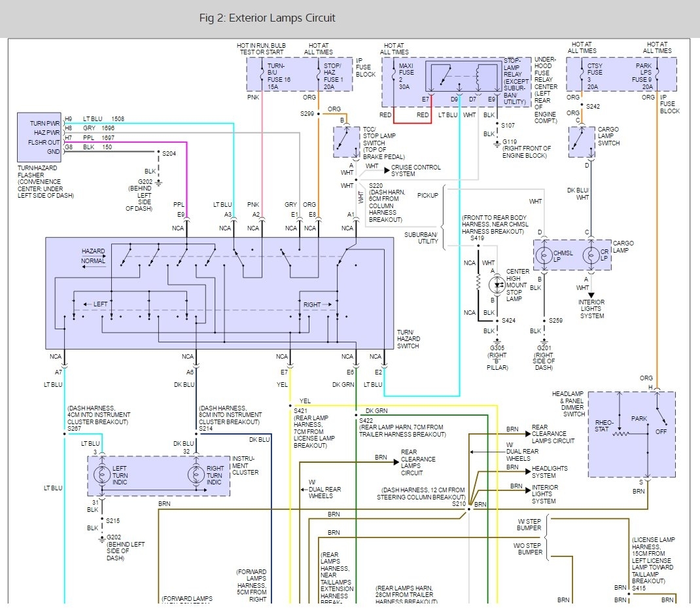Click the 'W/ STEP BUMPER' label
This screenshot has width=700, height=614.
(x=529, y=525)
